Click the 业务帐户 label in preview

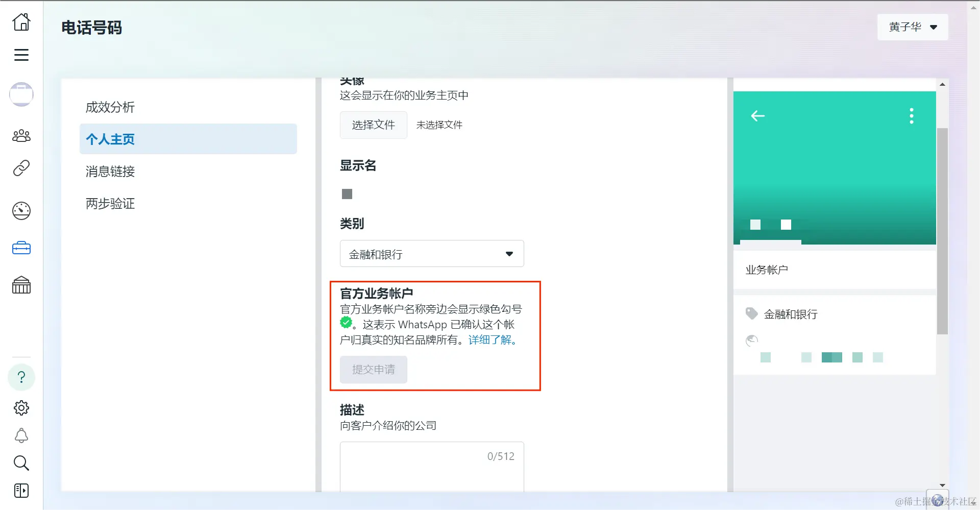point(767,270)
